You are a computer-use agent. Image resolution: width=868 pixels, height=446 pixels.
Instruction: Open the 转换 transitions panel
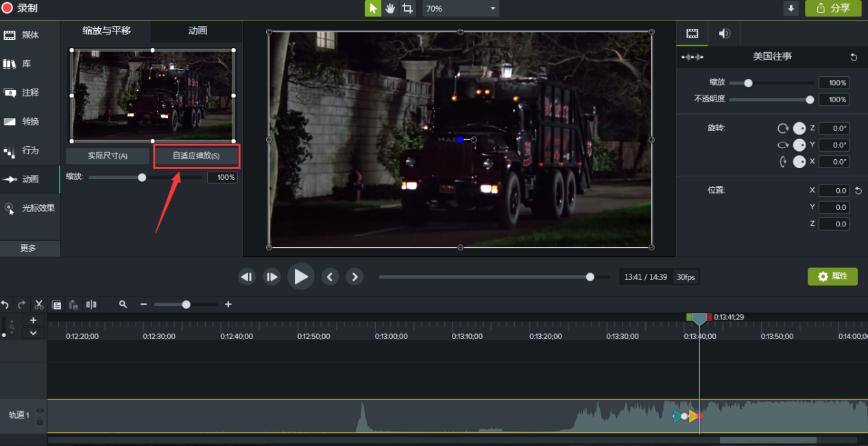click(x=30, y=121)
